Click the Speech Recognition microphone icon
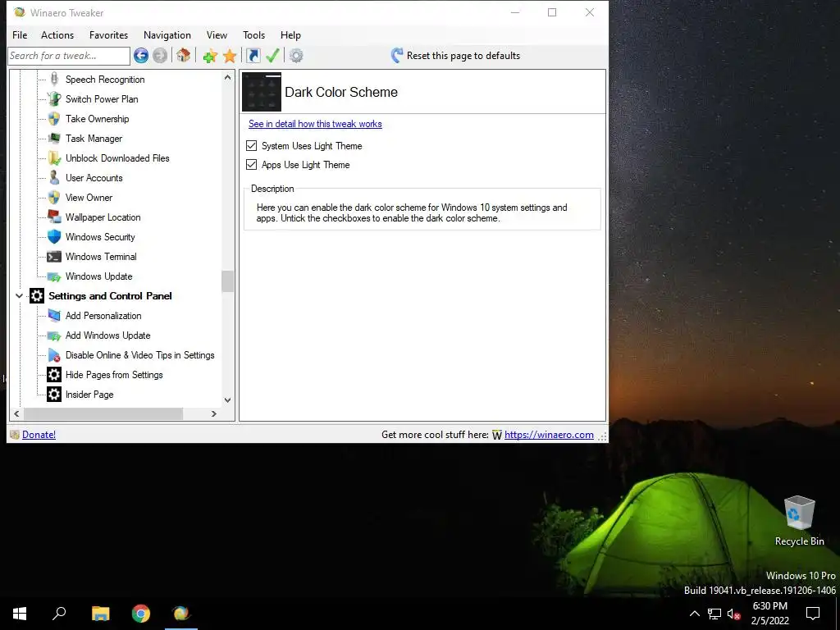This screenshot has height=630, width=840. [54, 80]
